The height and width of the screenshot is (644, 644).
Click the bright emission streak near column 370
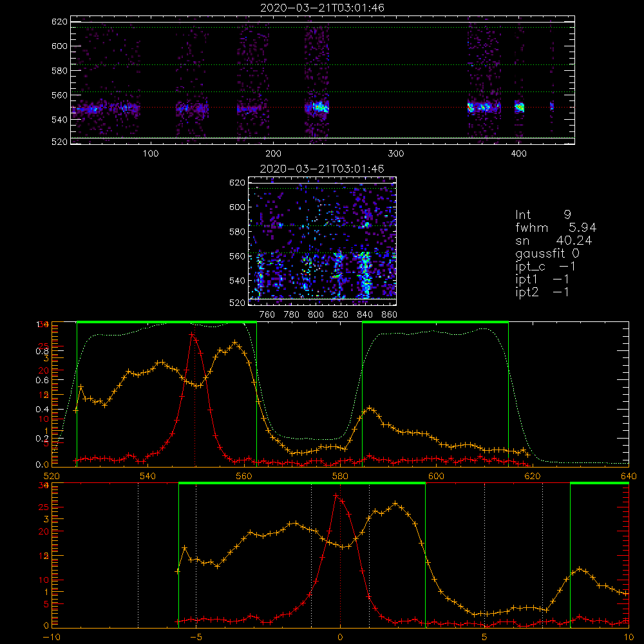pyautogui.click(x=484, y=108)
